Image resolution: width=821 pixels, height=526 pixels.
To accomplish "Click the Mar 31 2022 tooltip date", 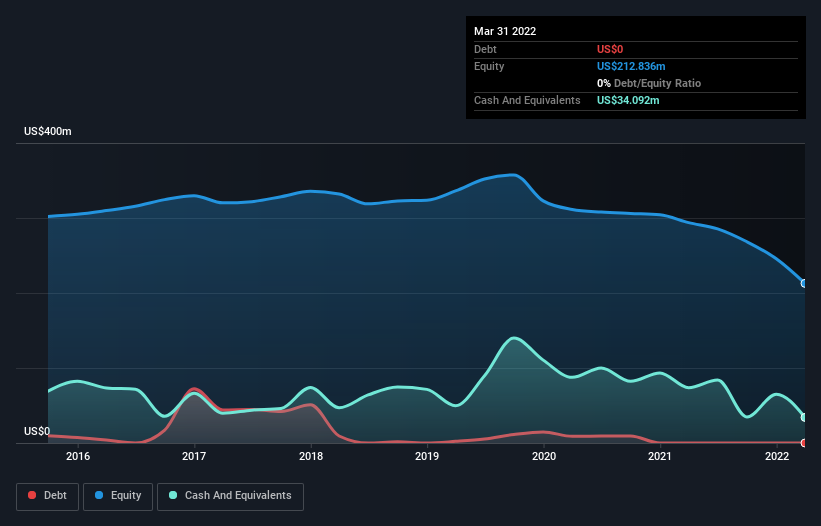I will 505,31.
